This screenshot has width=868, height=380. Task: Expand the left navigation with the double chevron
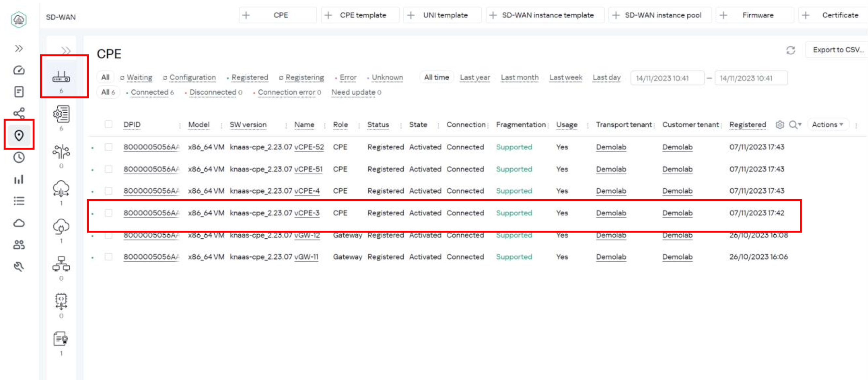coord(19,49)
